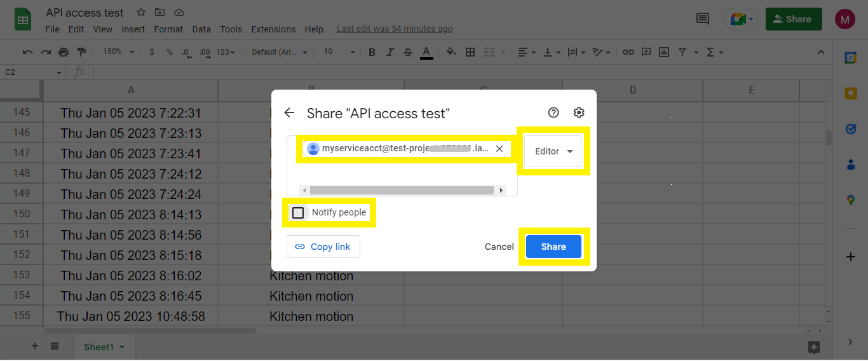
Task: Click the M account avatar
Action: tap(845, 19)
